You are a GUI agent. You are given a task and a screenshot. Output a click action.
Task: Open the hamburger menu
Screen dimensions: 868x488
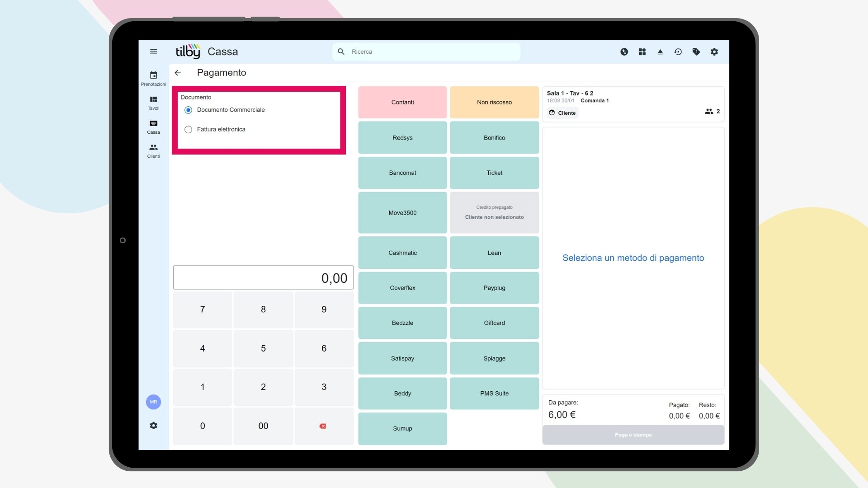[x=153, y=52]
